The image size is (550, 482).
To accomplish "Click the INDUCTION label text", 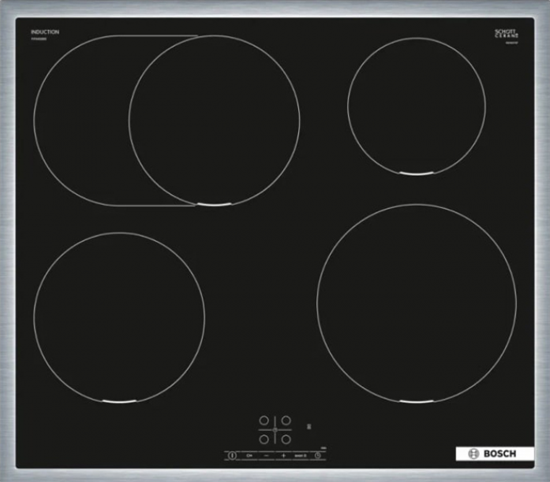I will tap(45, 32).
